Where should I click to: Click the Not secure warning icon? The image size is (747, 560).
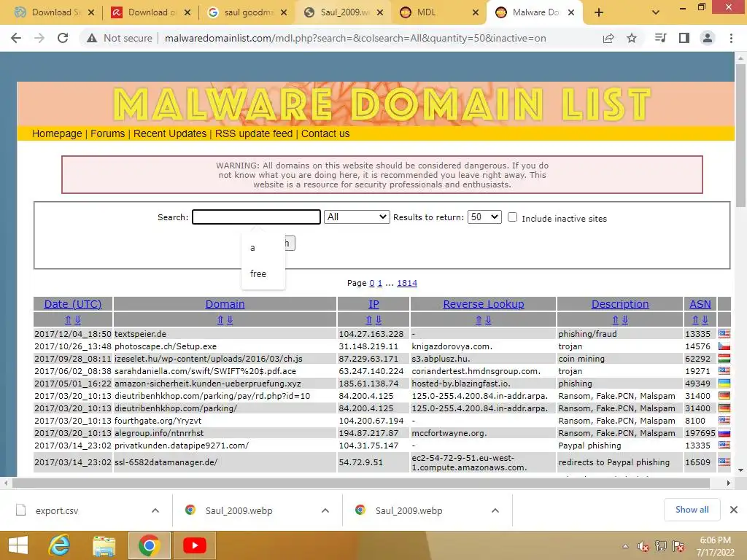coord(92,38)
